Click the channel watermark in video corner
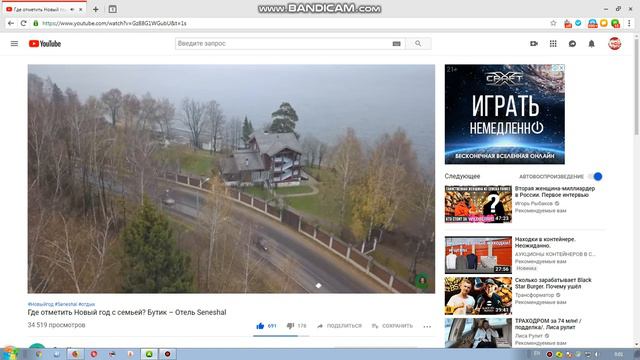The image size is (640, 360). point(422,280)
